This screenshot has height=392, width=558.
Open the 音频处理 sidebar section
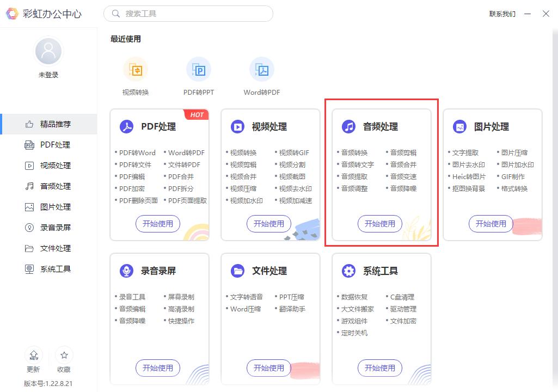pyautogui.click(x=48, y=186)
